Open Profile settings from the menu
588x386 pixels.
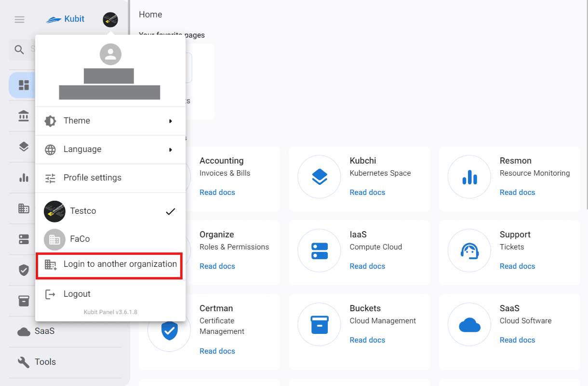(x=110, y=178)
